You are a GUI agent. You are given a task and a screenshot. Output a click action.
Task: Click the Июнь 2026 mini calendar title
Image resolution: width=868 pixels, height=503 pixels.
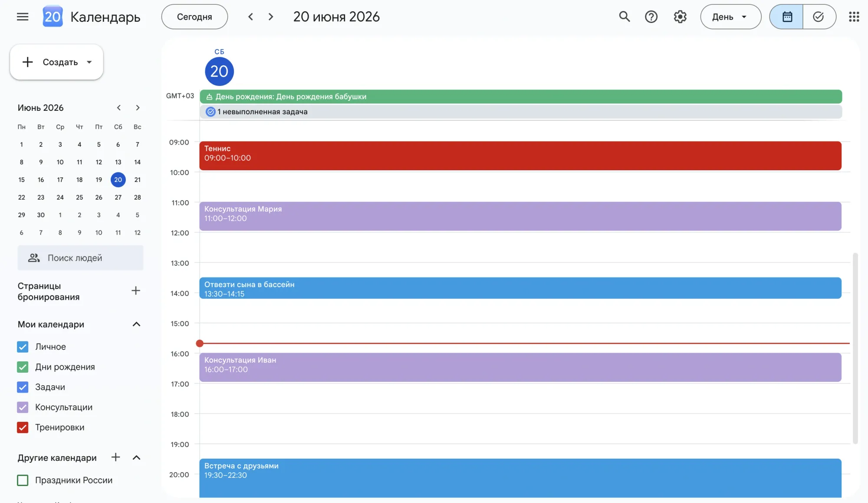[x=41, y=108]
